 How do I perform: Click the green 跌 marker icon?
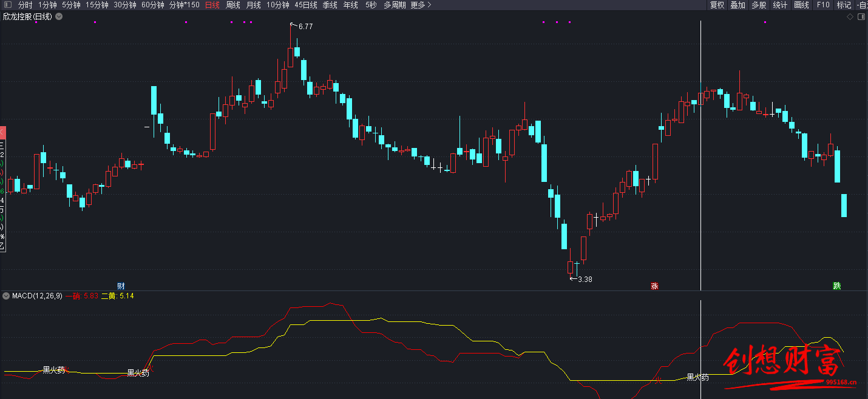tap(837, 286)
